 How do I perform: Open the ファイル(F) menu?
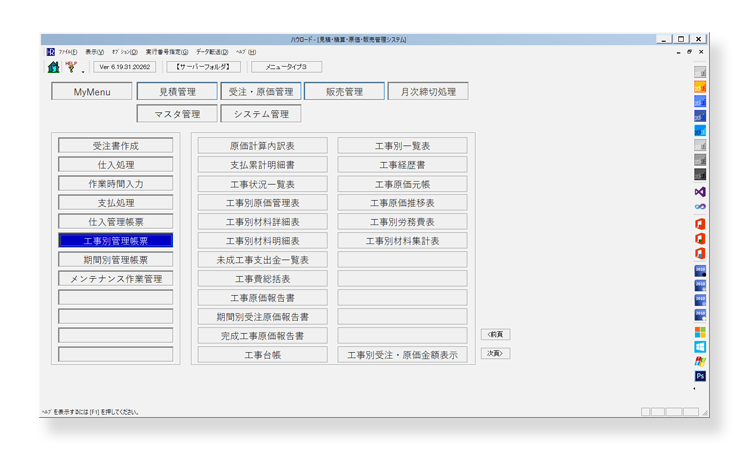point(68,51)
